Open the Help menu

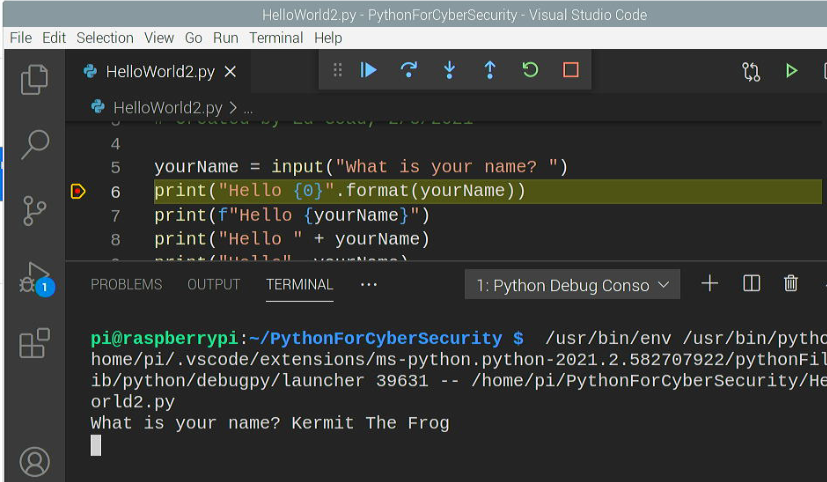328,38
